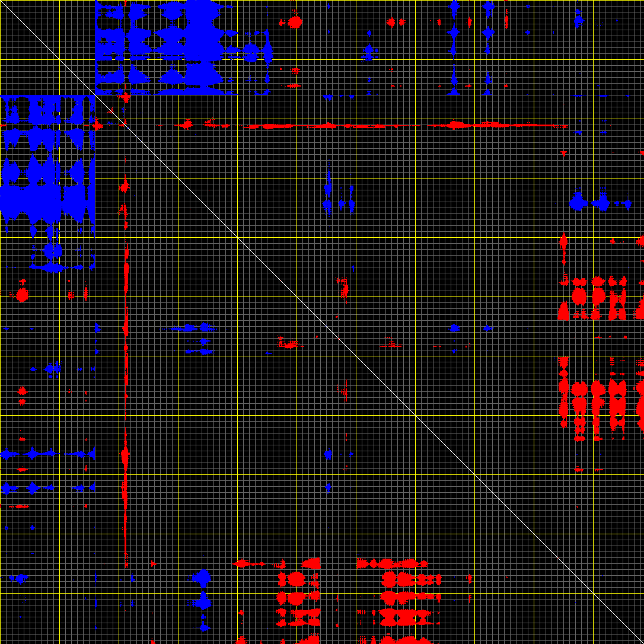Click the red cluster group along right edge

click(599, 356)
